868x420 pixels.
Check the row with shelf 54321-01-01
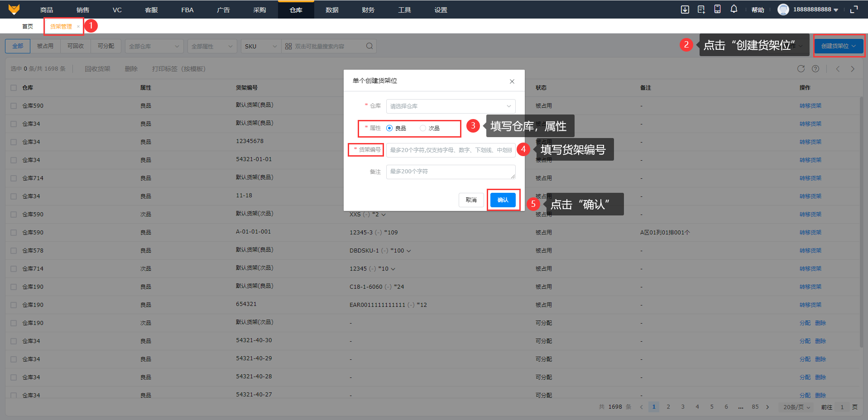(14, 160)
